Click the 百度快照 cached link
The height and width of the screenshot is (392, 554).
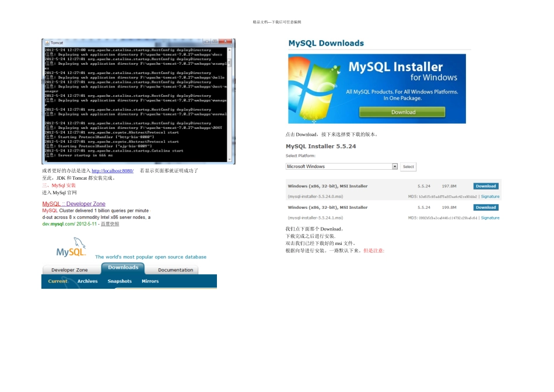click(x=110, y=224)
